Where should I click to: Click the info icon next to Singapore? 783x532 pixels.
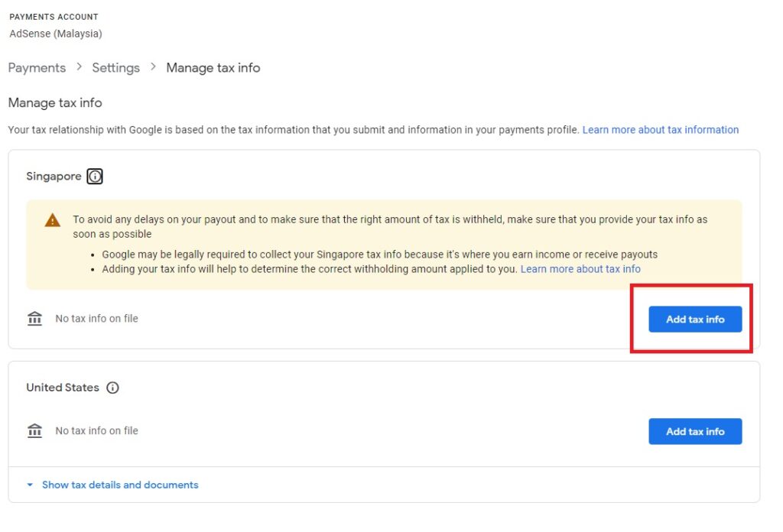tap(95, 177)
